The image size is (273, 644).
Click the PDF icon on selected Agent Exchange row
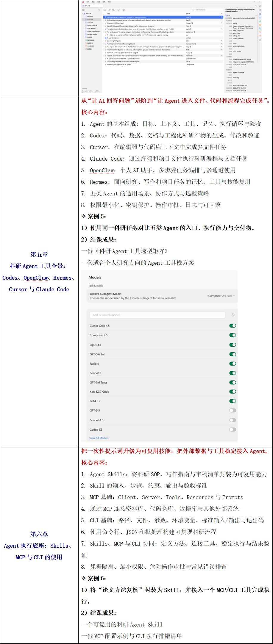[x=221, y=17]
